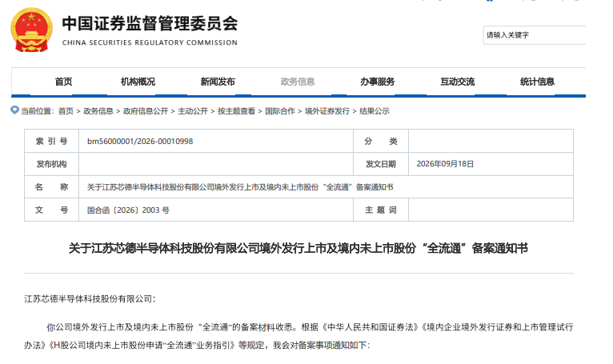Go to the 办事服务 section

click(x=377, y=82)
